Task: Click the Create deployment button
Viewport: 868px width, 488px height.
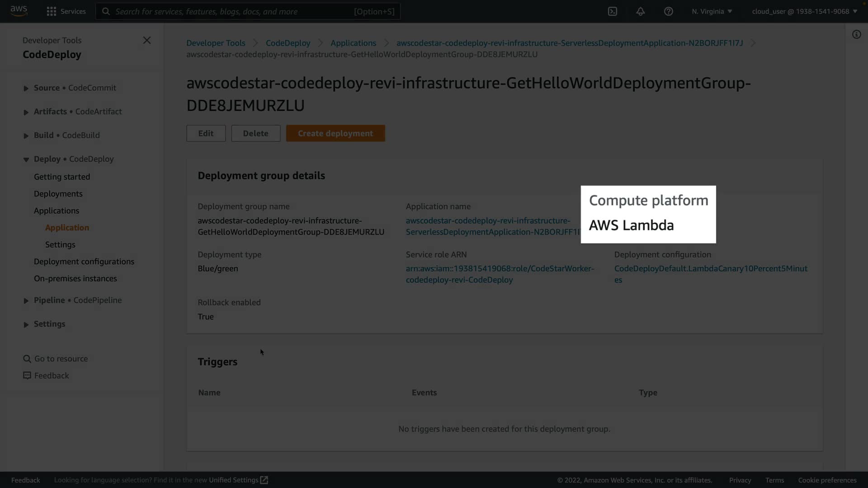Action: click(335, 133)
